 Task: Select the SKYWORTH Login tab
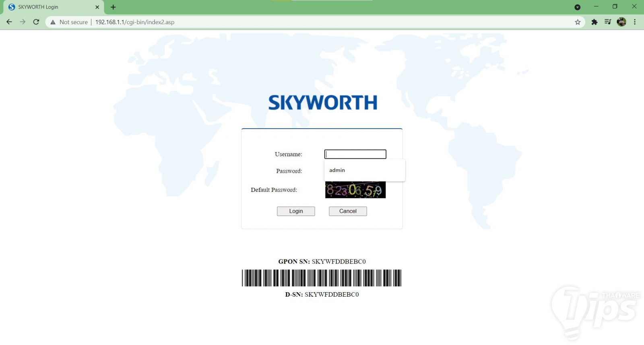[x=53, y=7]
